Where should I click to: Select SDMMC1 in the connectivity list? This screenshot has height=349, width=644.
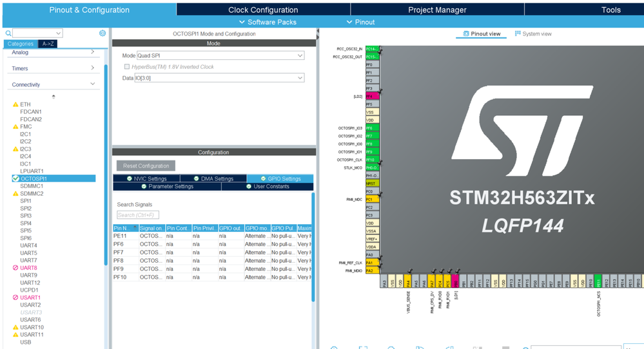pos(32,186)
